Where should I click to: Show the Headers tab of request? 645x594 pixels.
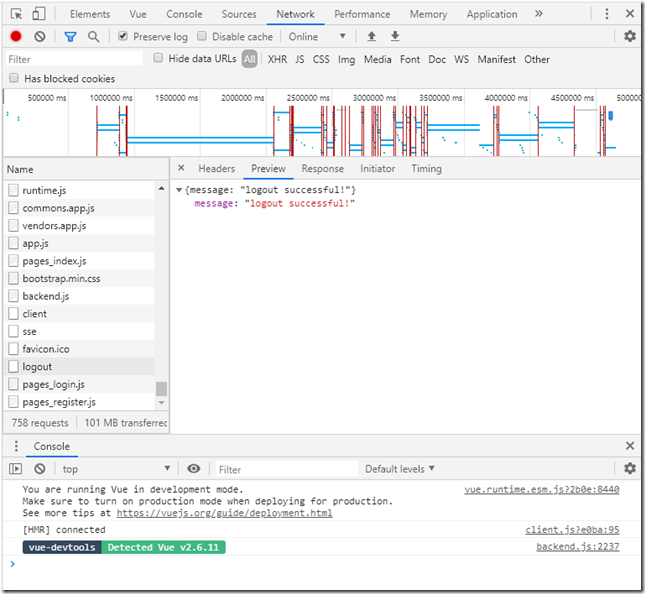tap(216, 168)
